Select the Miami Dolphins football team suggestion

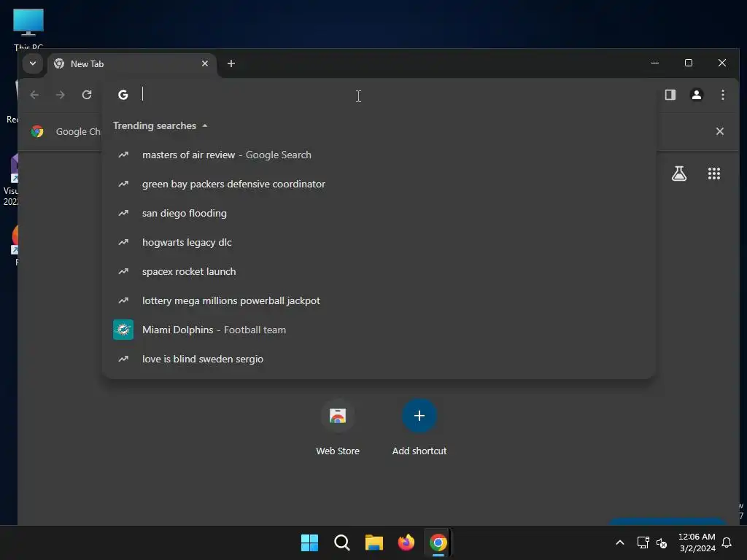click(379, 330)
